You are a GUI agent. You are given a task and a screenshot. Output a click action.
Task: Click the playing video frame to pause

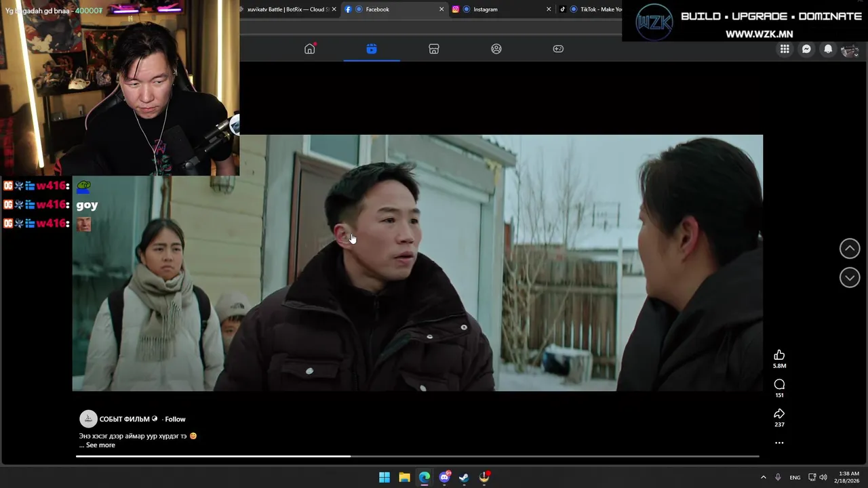(x=418, y=263)
